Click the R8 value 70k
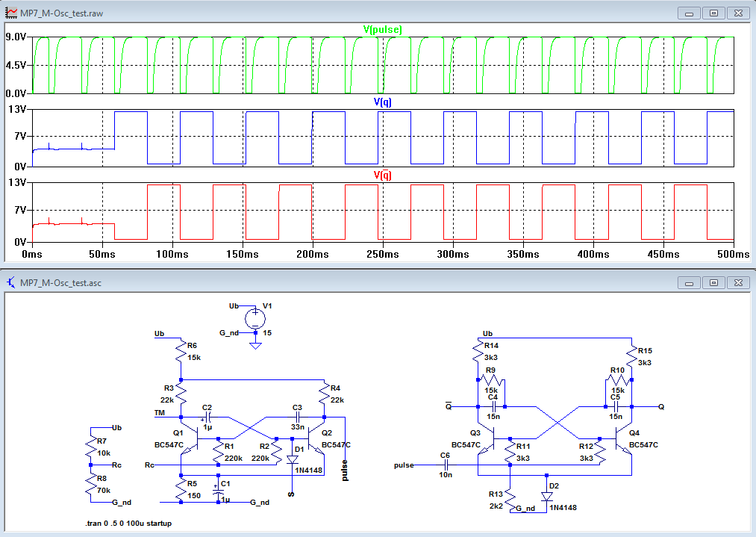The image size is (756, 537). [x=104, y=490]
